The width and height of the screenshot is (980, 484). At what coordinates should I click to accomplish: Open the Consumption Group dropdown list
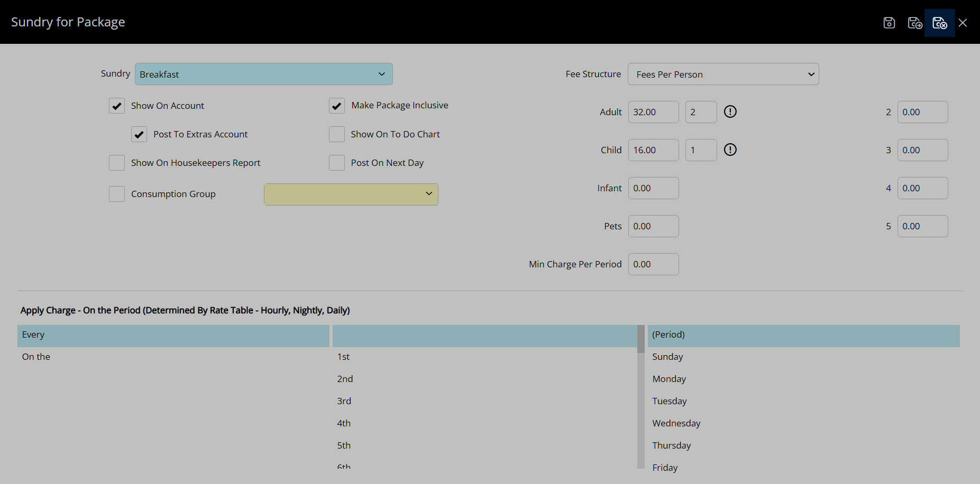pos(351,194)
